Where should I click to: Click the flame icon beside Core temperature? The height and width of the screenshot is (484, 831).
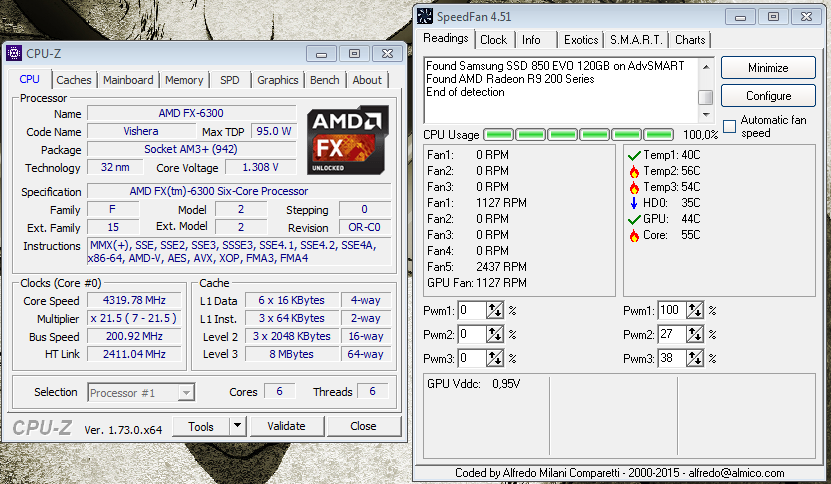pyautogui.click(x=634, y=235)
